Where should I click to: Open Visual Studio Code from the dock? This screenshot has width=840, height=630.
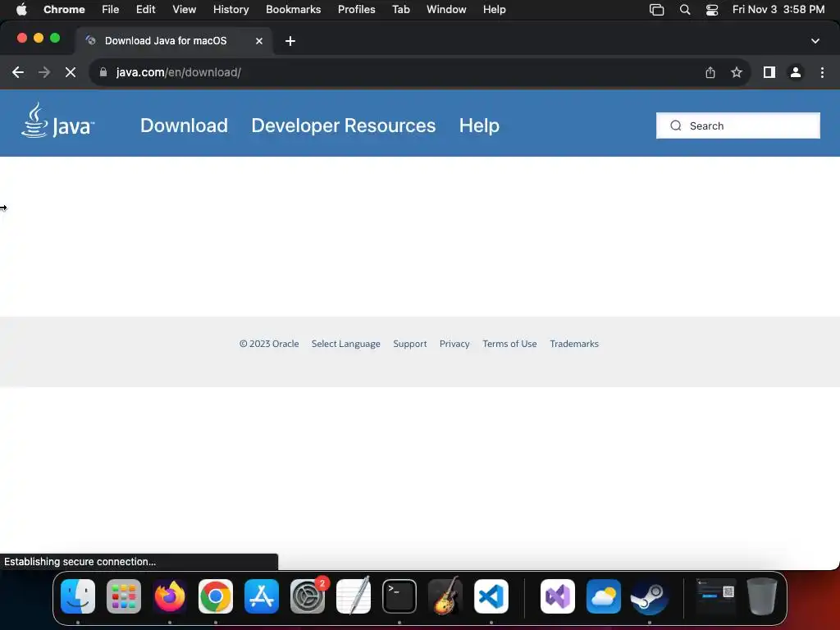click(491, 596)
